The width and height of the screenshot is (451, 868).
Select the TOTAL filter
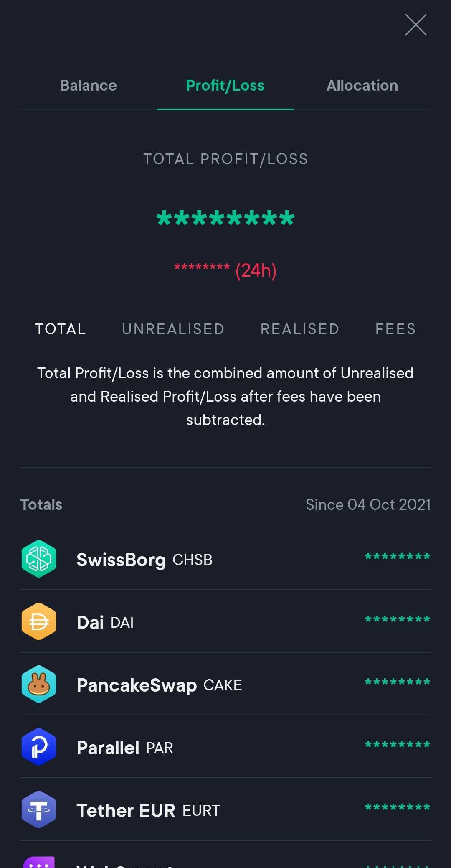tap(61, 329)
